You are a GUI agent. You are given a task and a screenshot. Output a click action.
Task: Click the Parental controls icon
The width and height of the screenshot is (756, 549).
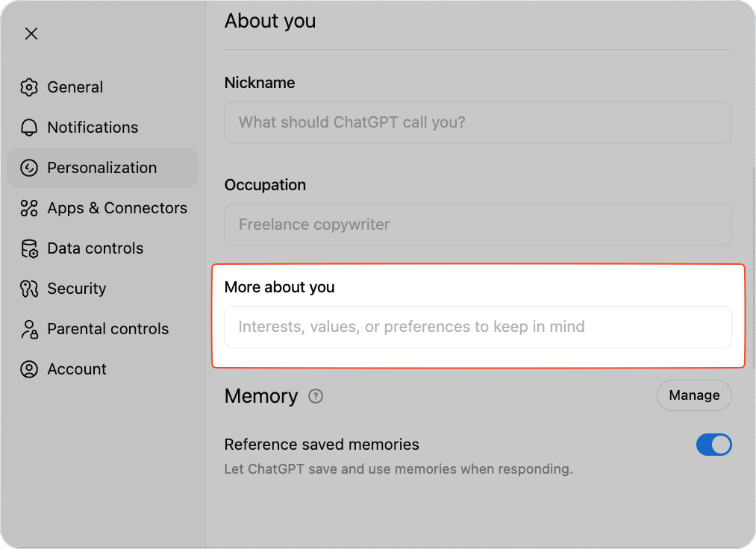point(29,329)
